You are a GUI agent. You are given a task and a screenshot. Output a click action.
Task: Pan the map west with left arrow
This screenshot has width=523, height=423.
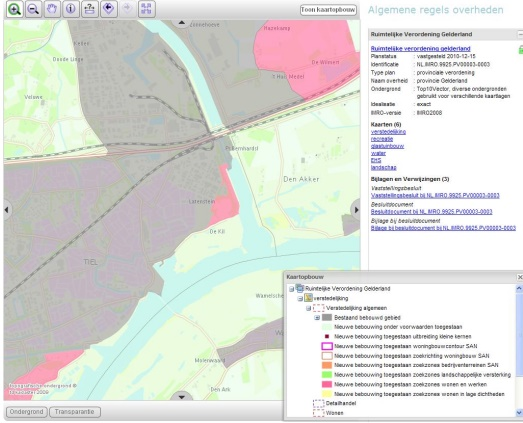(x=7, y=210)
